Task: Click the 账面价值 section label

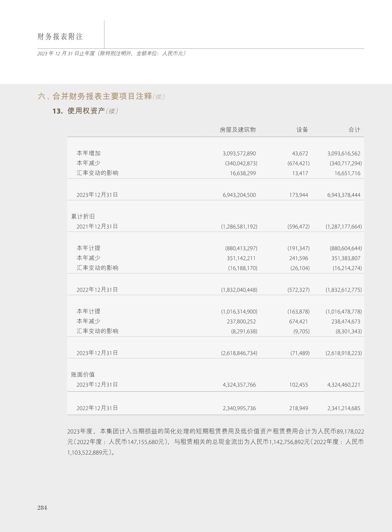Action: (x=83, y=375)
